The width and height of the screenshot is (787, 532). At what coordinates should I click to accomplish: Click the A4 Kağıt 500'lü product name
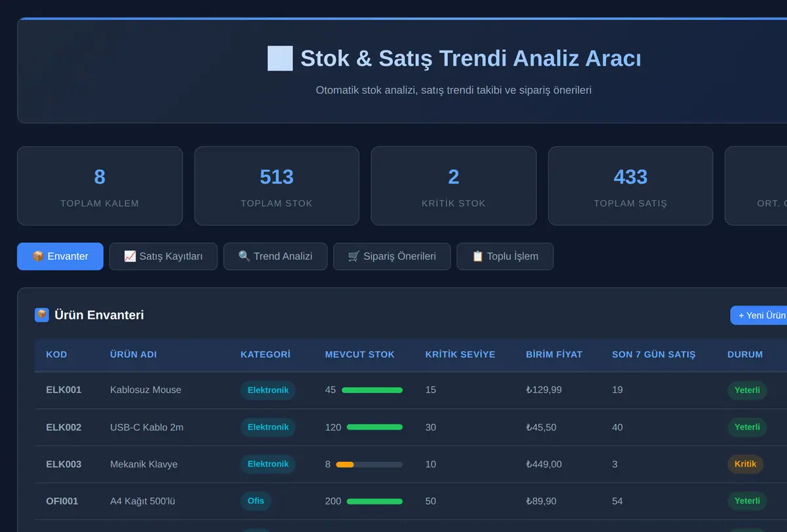[142, 501]
